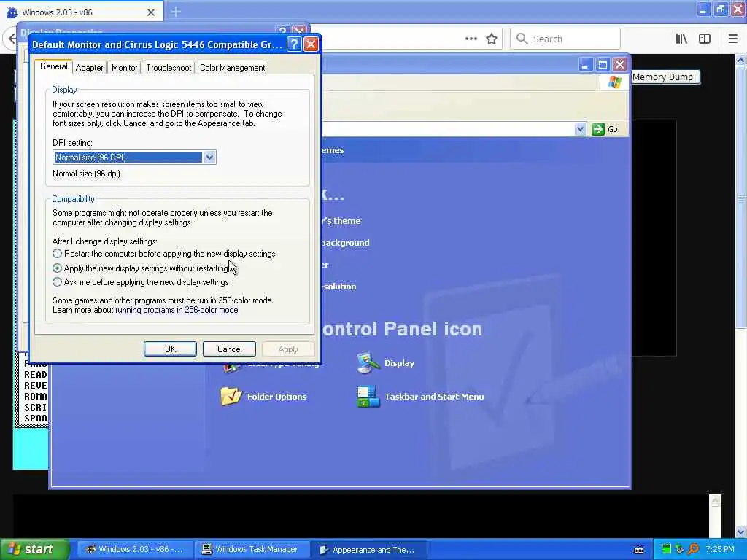The width and height of the screenshot is (747, 560).
Task: Open the Folder Options icon
Action: pyautogui.click(x=263, y=397)
